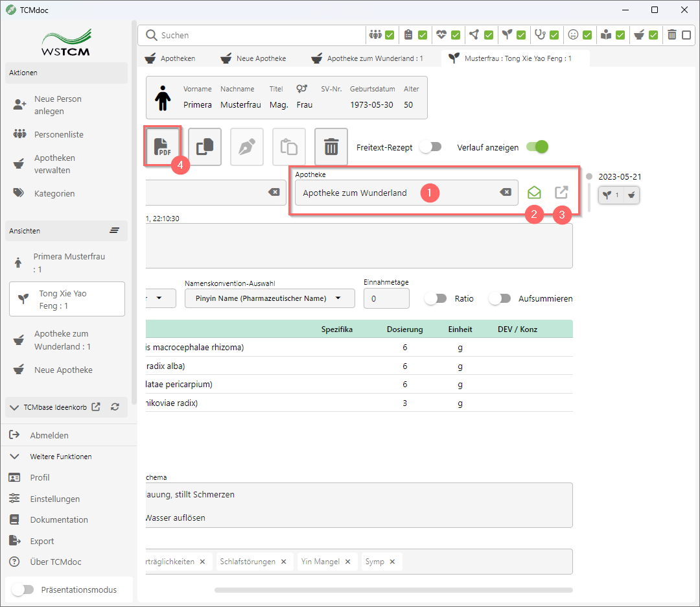Image resolution: width=700 pixels, height=607 pixels.
Task: Click Neue Person anlegen
Action: [x=58, y=105]
